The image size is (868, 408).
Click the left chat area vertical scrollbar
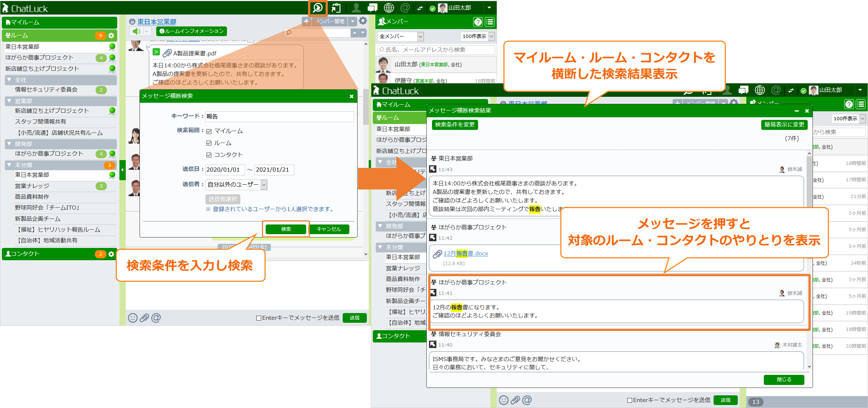(x=366, y=149)
